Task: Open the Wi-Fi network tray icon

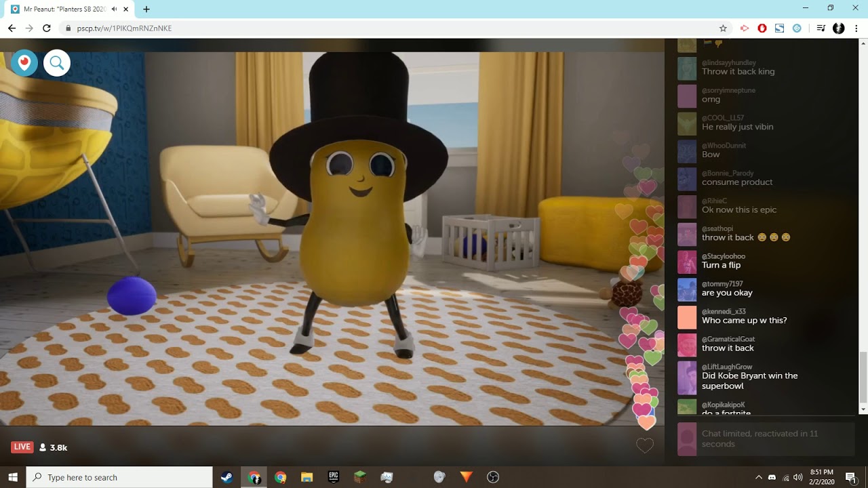Action: click(x=785, y=477)
